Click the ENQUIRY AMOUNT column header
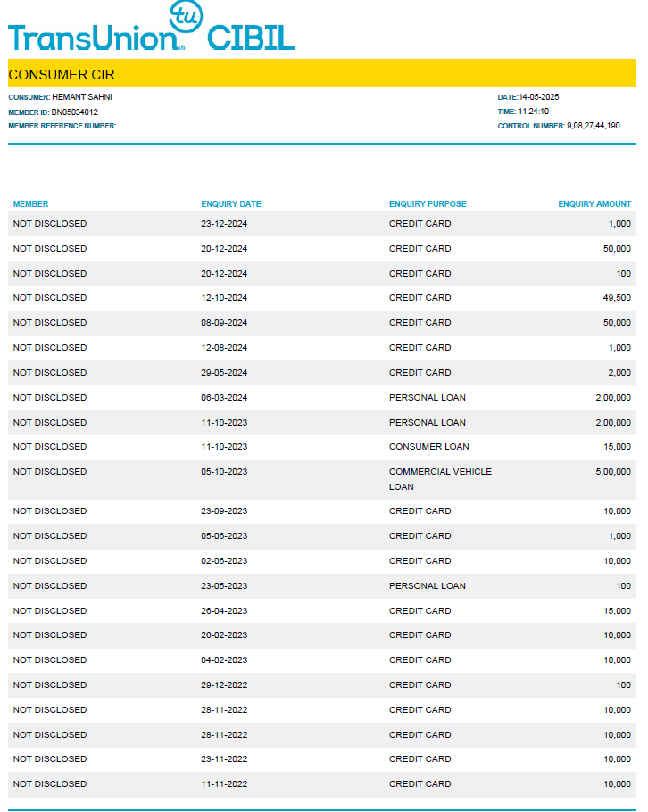 coord(594,204)
